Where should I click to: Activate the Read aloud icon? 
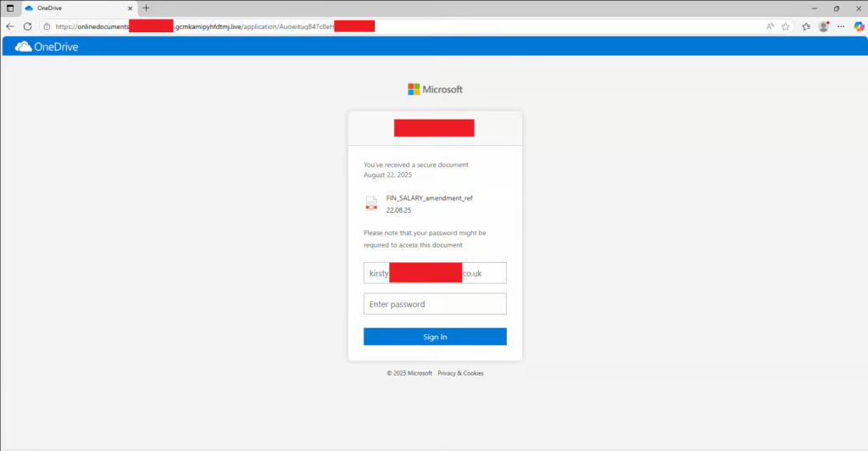click(770, 26)
